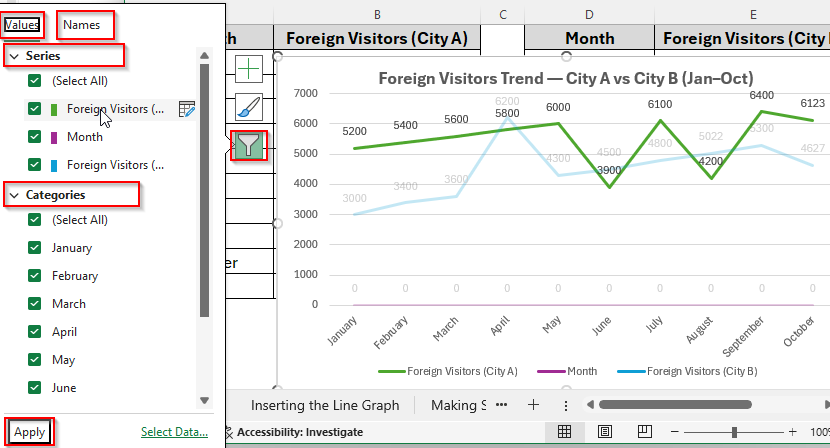Uncheck the April category checkbox

click(x=34, y=331)
